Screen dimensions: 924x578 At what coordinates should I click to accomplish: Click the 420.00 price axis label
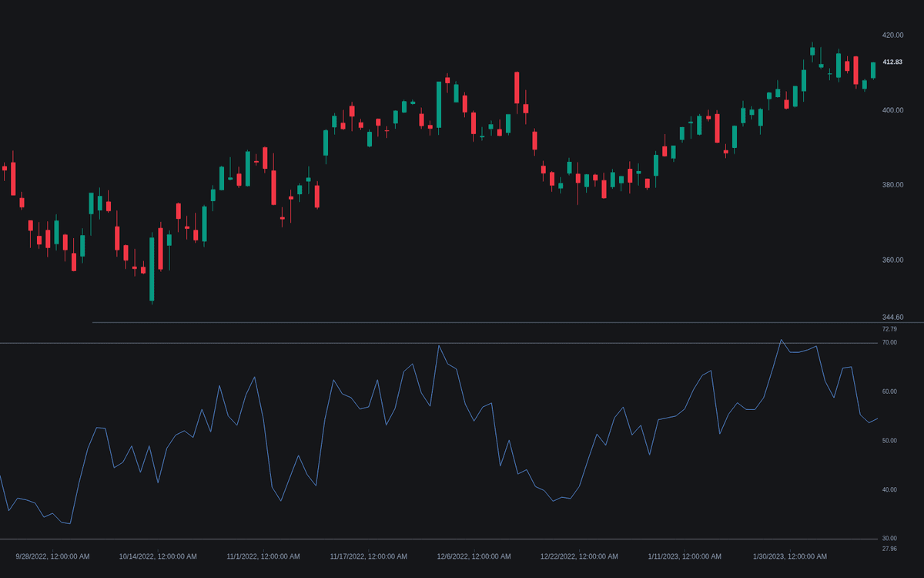pyautogui.click(x=892, y=35)
